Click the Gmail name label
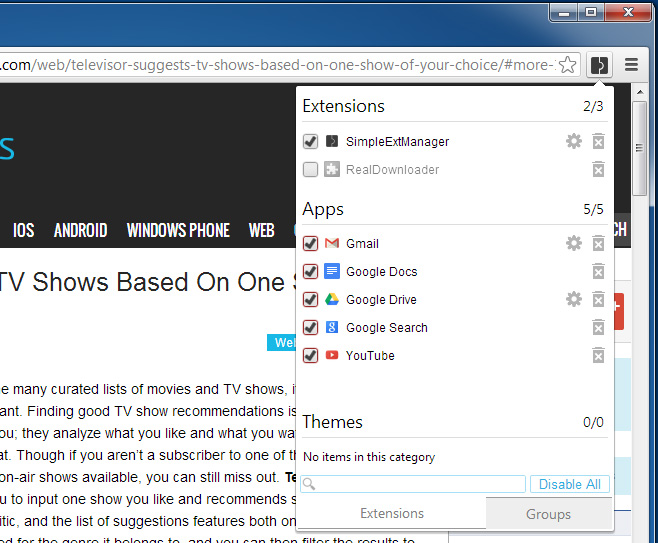Image resolution: width=658 pixels, height=543 pixels. point(362,243)
